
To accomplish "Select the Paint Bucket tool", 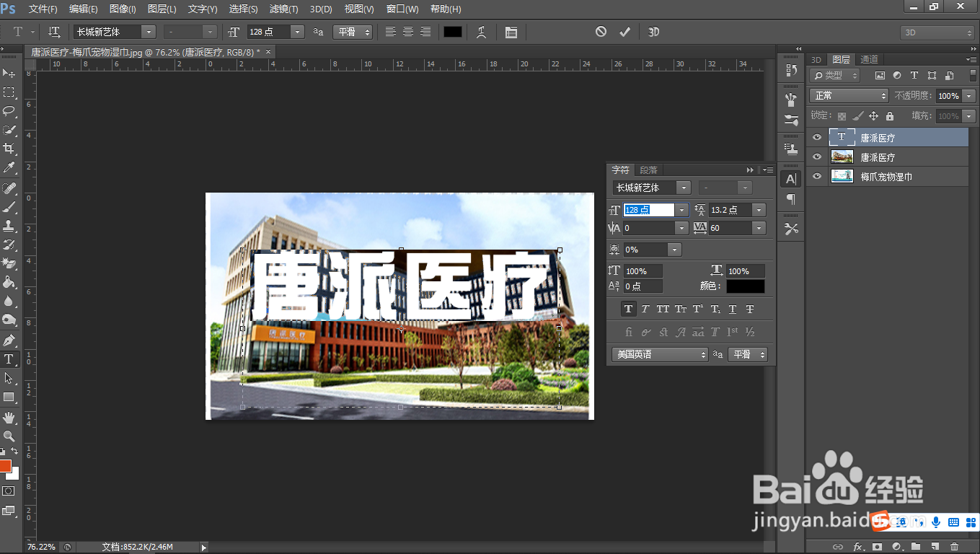I will [9, 283].
